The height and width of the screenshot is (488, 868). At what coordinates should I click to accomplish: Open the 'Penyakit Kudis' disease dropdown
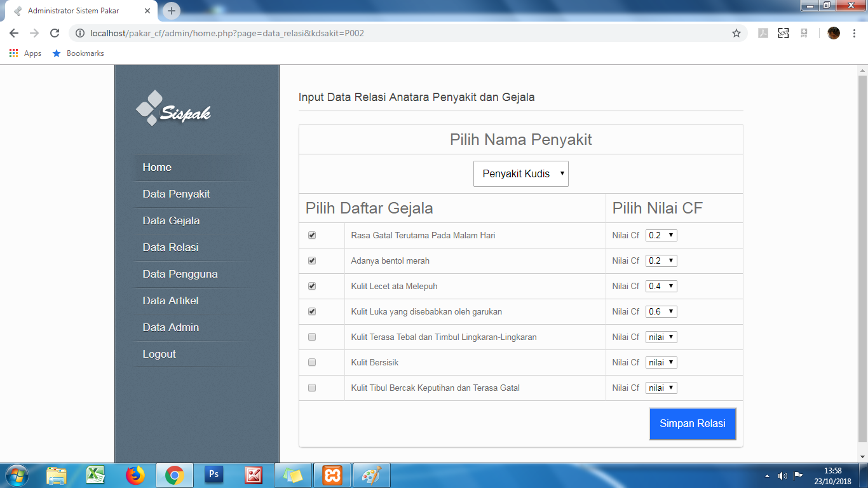[x=520, y=173]
